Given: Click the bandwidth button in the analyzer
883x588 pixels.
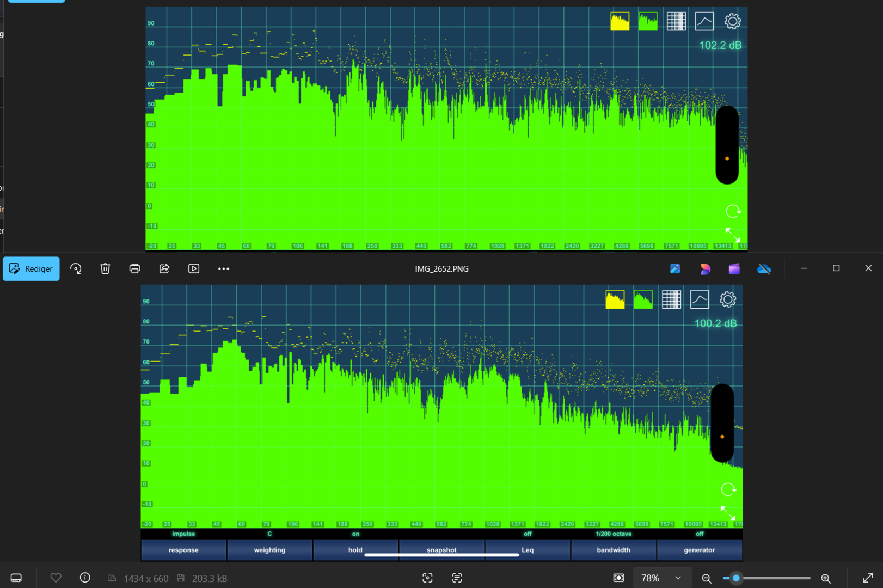Looking at the screenshot, I should click(x=614, y=550).
